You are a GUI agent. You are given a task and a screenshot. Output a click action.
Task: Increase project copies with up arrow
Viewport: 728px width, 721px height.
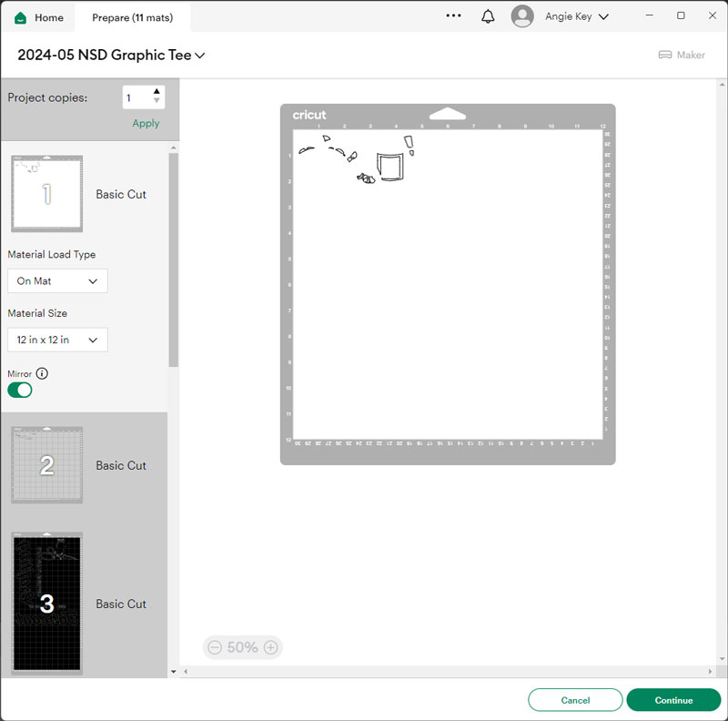(157, 91)
